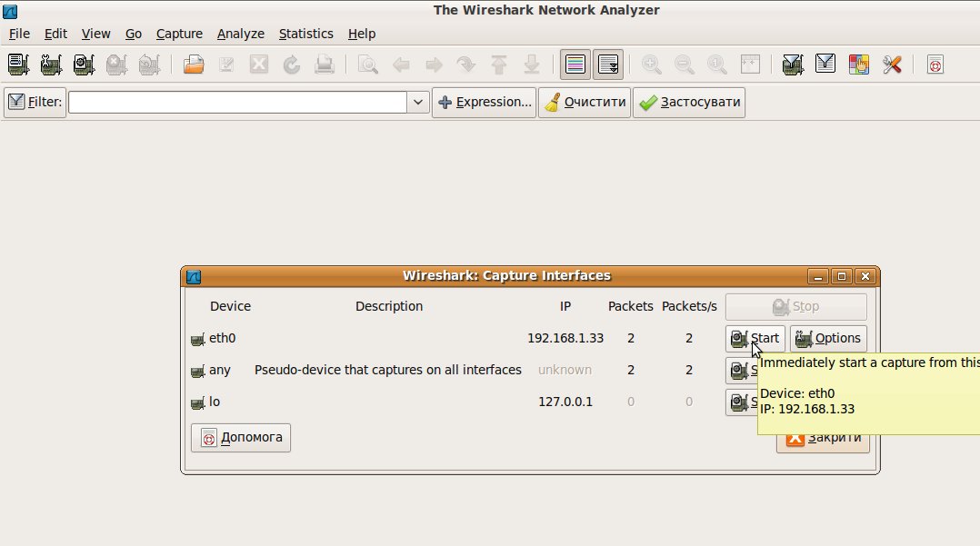
Task: Click the resize all columns icon
Action: [750, 65]
